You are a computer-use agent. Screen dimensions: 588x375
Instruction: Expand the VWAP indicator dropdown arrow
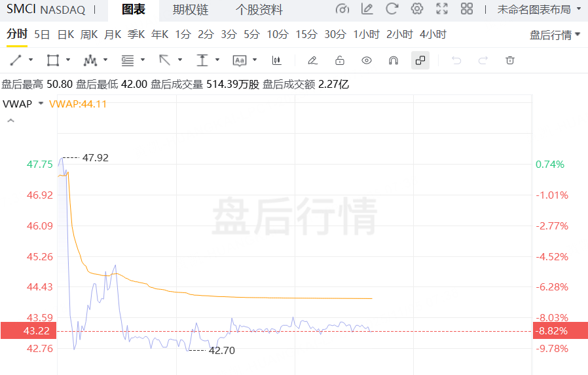tap(41, 104)
